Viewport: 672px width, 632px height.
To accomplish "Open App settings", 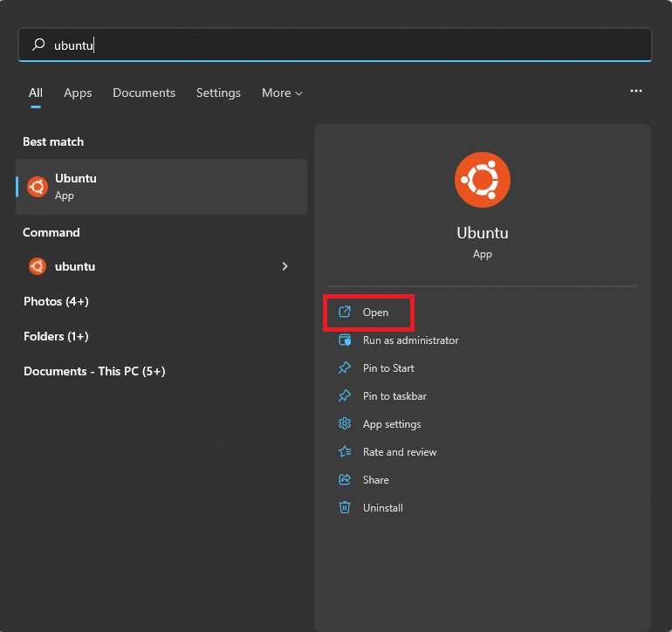I will pyautogui.click(x=392, y=424).
